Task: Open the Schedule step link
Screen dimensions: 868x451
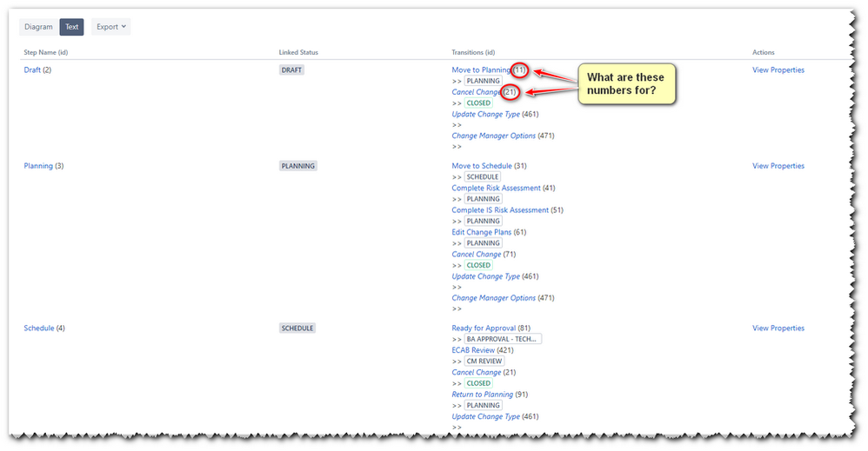Action: coord(39,328)
